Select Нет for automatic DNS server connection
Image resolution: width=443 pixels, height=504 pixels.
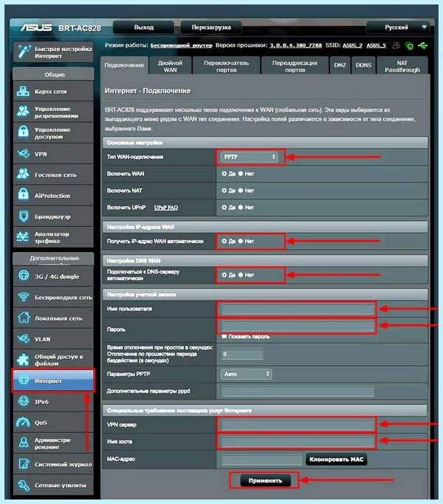(x=240, y=275)
